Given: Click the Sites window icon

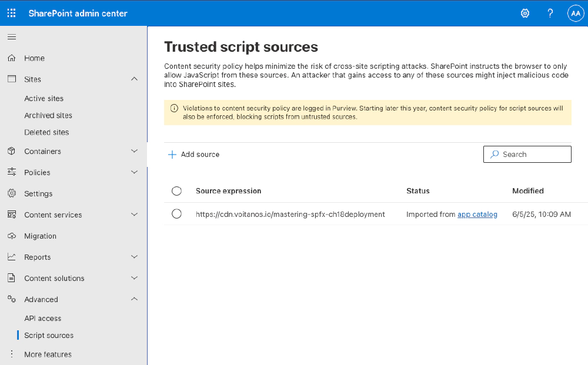Looking at the screenshot, I should (x=12, y=79).
